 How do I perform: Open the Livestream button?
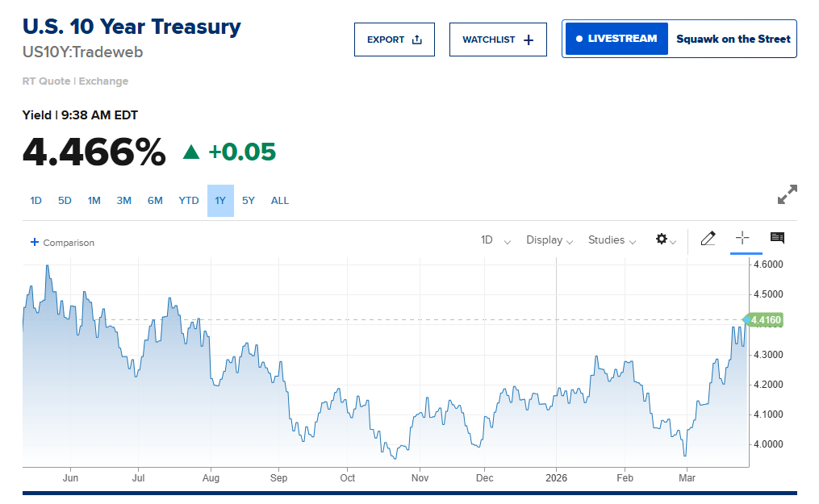coord(616,39)
